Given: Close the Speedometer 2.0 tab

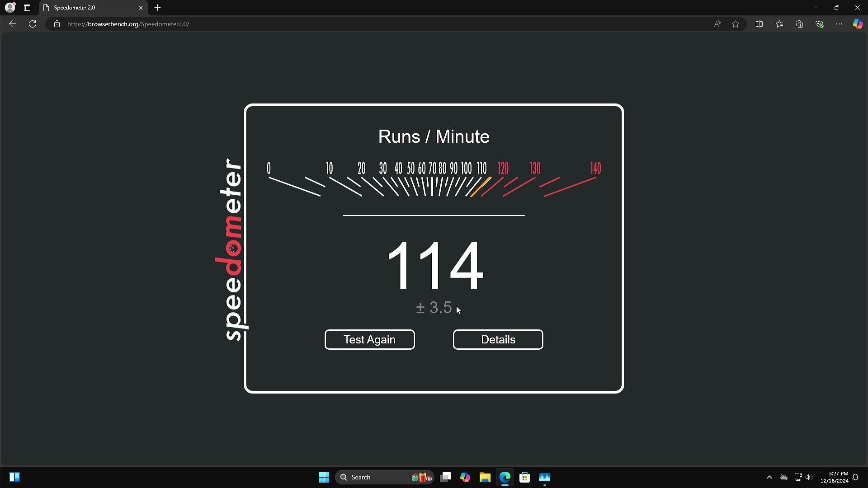Looking at the screenshot, I should [x=141, y=8].
